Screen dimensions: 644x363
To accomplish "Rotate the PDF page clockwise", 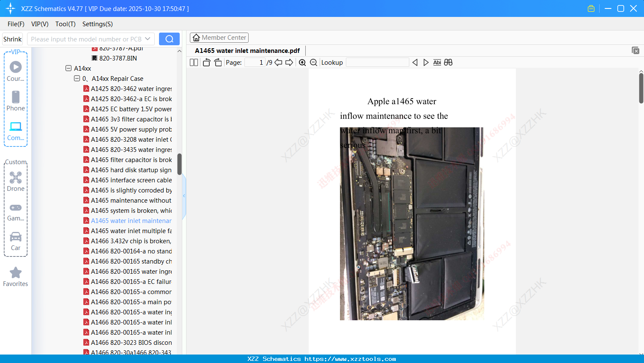I will [x=218, y=63].
